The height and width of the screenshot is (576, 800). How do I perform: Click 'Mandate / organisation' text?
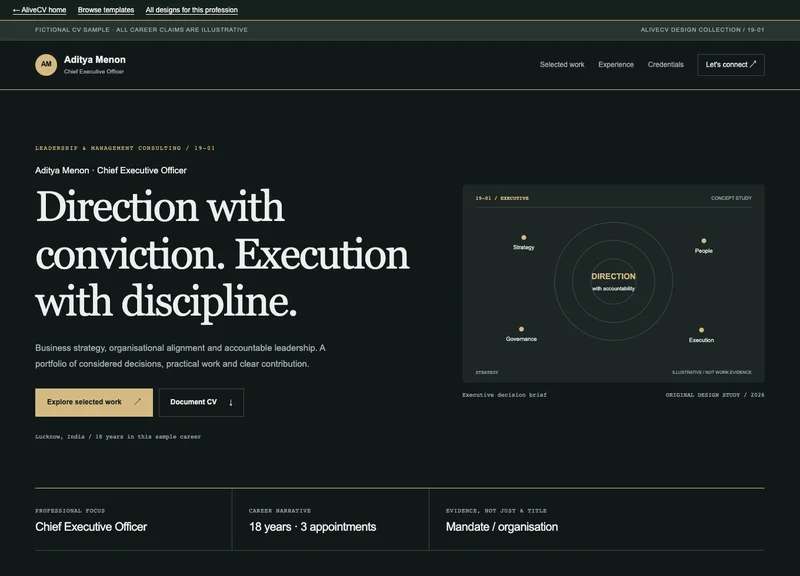pos(502,527)
